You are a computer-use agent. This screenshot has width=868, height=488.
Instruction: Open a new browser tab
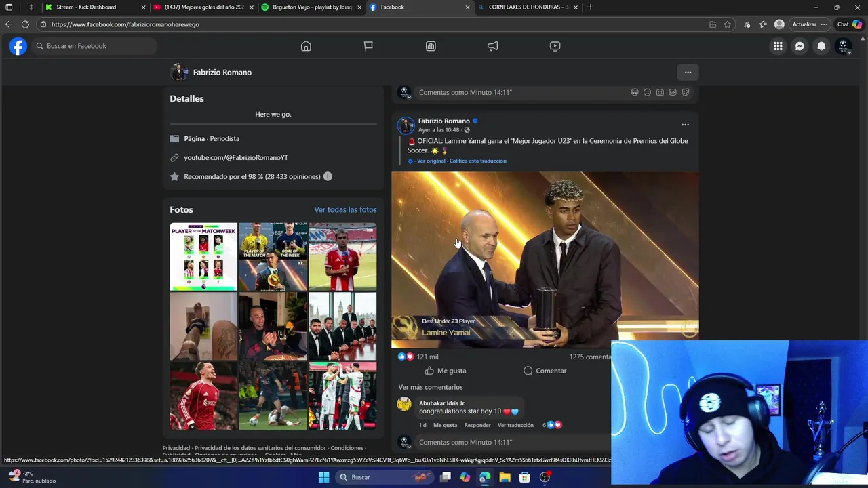pyautogui.click(x=591, y=7)
